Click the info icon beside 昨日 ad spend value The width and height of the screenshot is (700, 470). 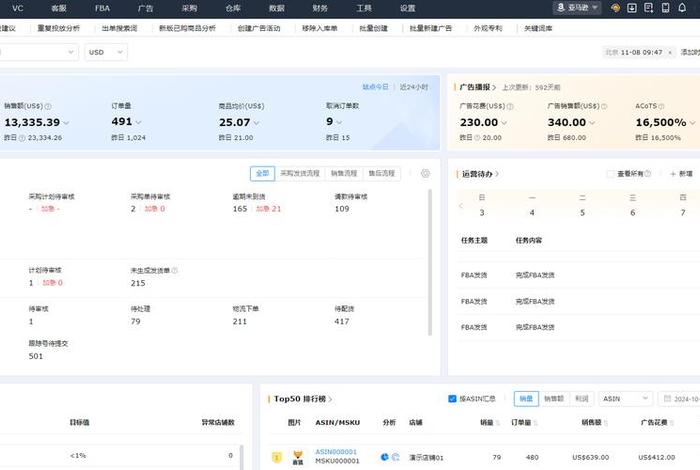[477, 138]
